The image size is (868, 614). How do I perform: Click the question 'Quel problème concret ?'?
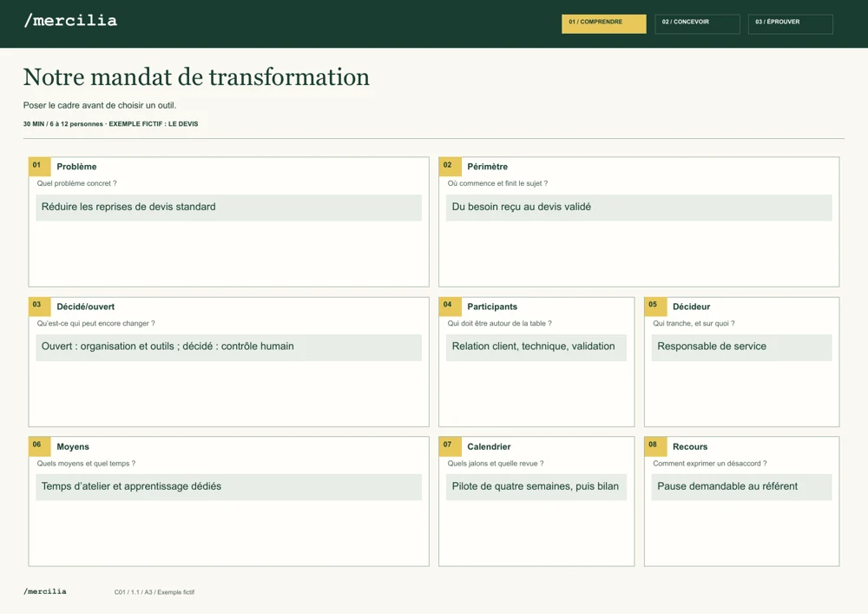77,183
